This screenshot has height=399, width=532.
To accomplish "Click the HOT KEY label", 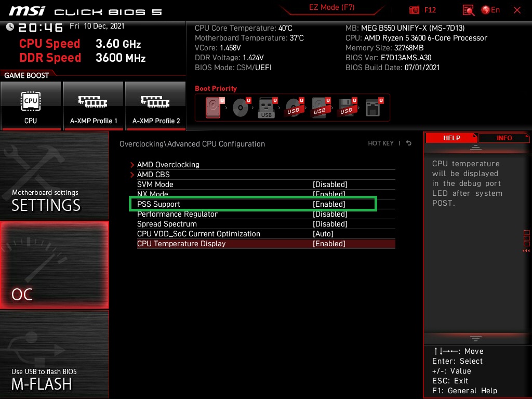I will pos(381,143).
